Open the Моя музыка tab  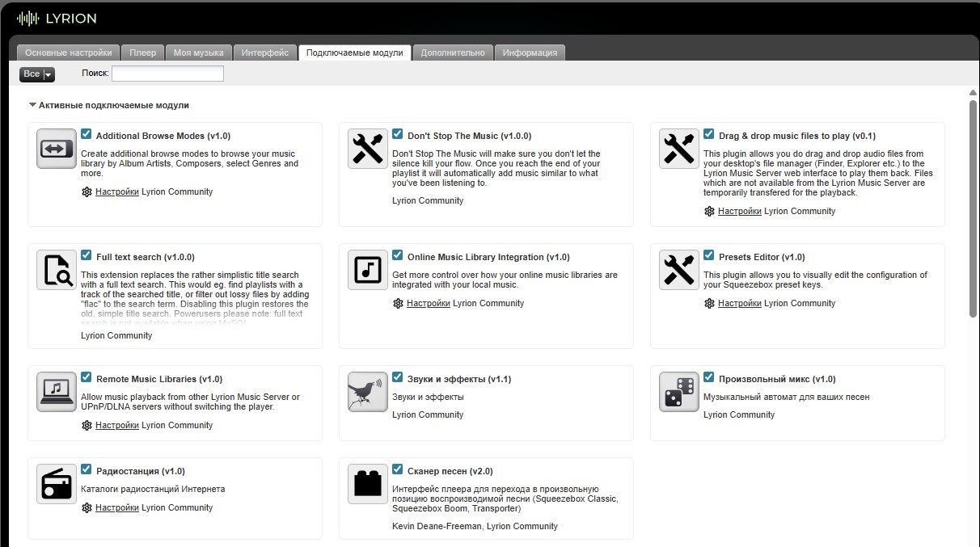tap(198, 53)
